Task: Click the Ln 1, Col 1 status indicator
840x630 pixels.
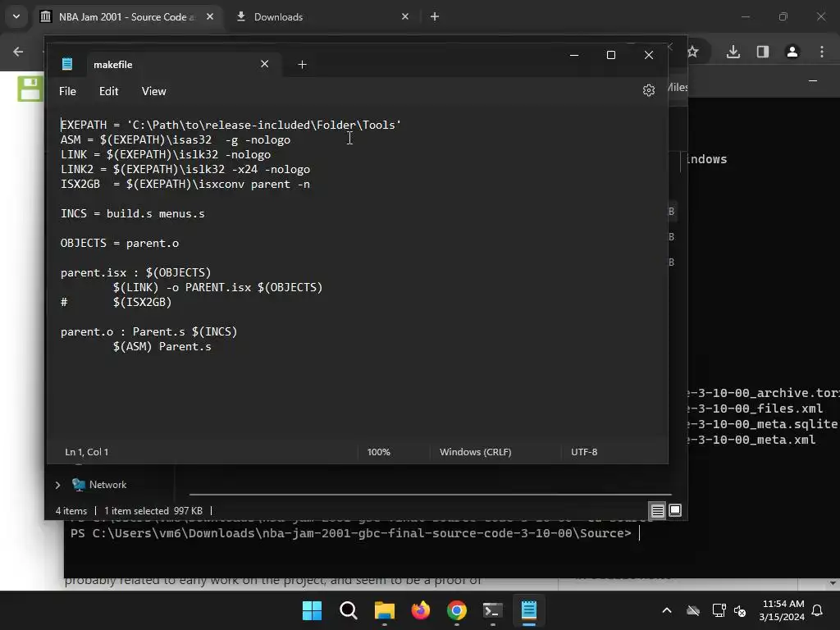Action: (86, 452)
